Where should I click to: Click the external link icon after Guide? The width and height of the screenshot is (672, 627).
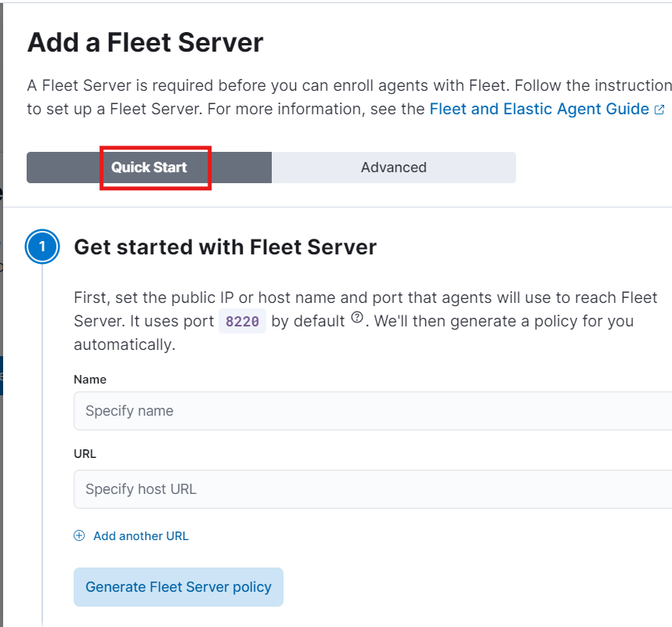[659, 110]
